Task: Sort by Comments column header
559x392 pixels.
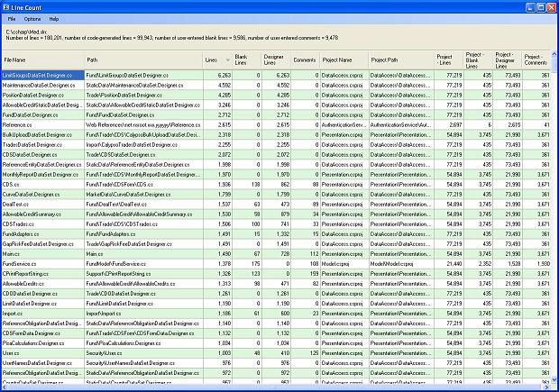Action: pyautogui.click(x=305, y=59)
